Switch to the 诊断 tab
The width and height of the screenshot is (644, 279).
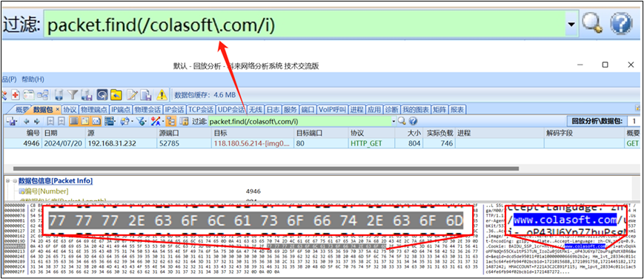[391, 110]
